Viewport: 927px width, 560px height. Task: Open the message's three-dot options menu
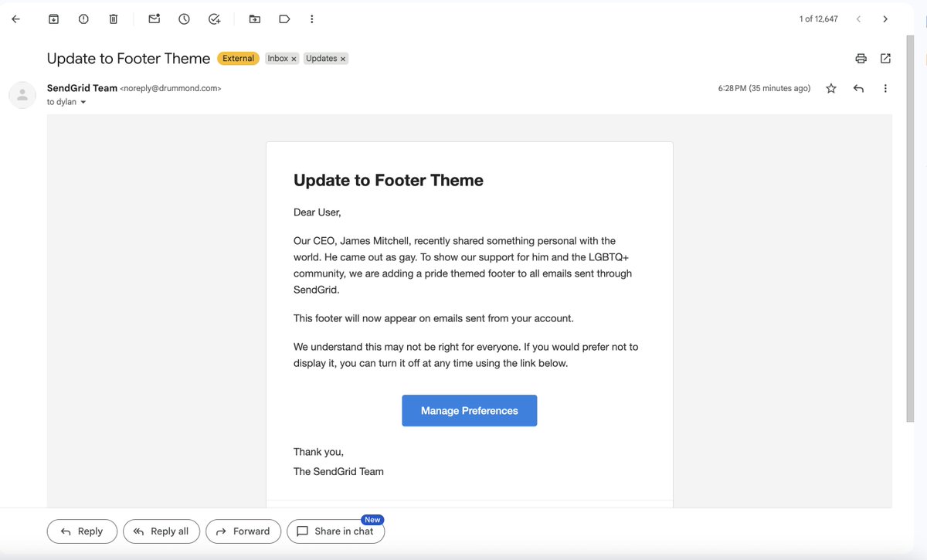(x=885, y=89)
